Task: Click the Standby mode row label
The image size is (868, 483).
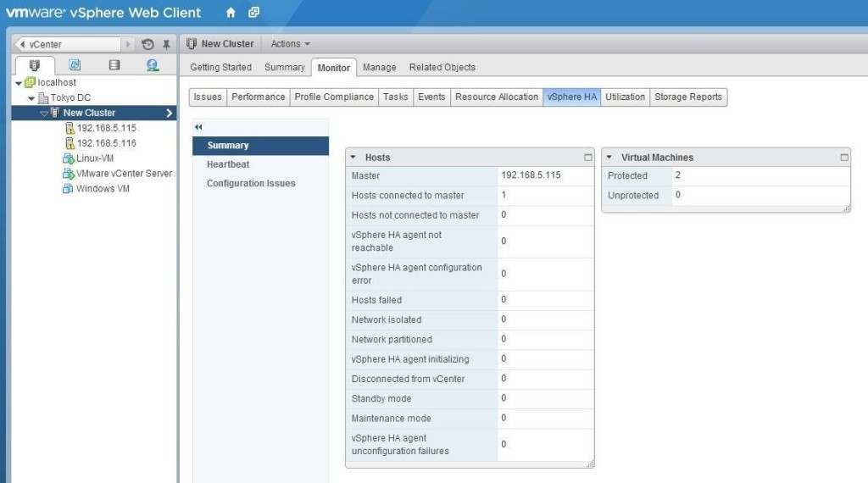Action: click(x=381, y=398)
